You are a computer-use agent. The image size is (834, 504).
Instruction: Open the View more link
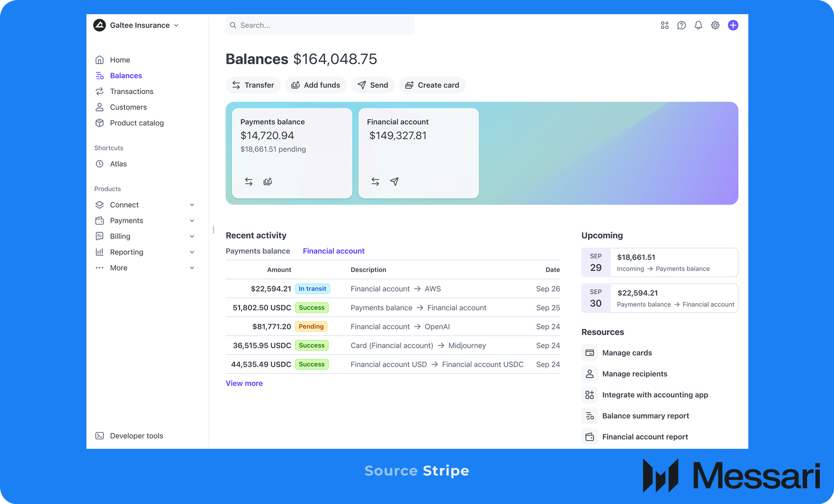pyautogui.click(x=244, y=383)
